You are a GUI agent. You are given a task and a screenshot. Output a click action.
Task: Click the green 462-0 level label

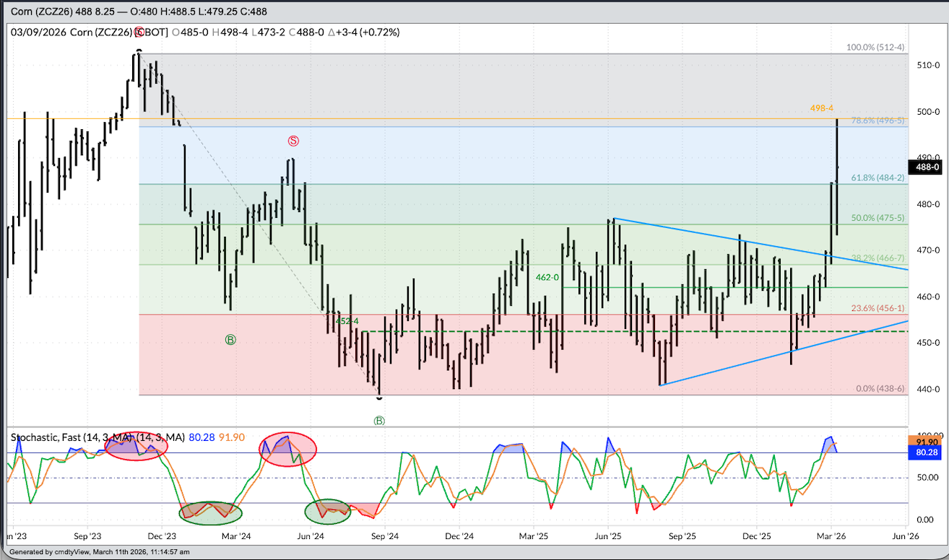pyautogui.click(x=547, y=276)
